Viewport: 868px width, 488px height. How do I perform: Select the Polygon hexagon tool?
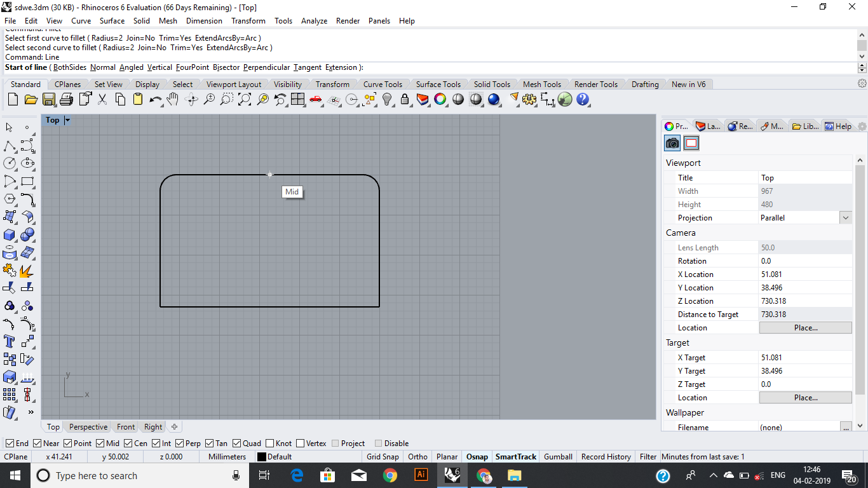pyautogui.click(x=10, y=199)
